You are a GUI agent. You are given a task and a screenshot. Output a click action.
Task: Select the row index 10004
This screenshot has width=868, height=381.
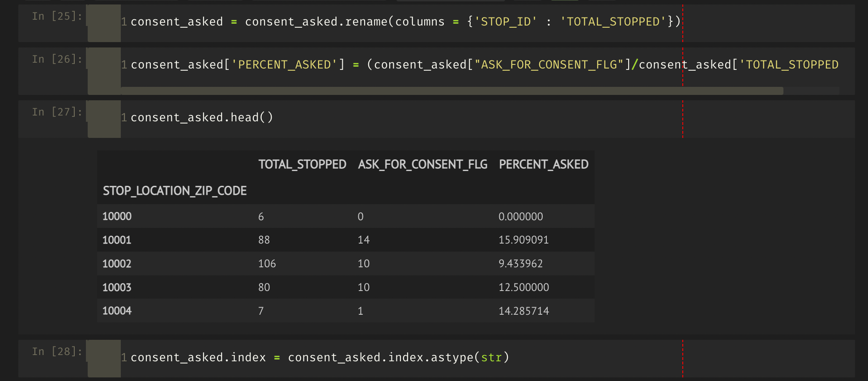[117, 311]
